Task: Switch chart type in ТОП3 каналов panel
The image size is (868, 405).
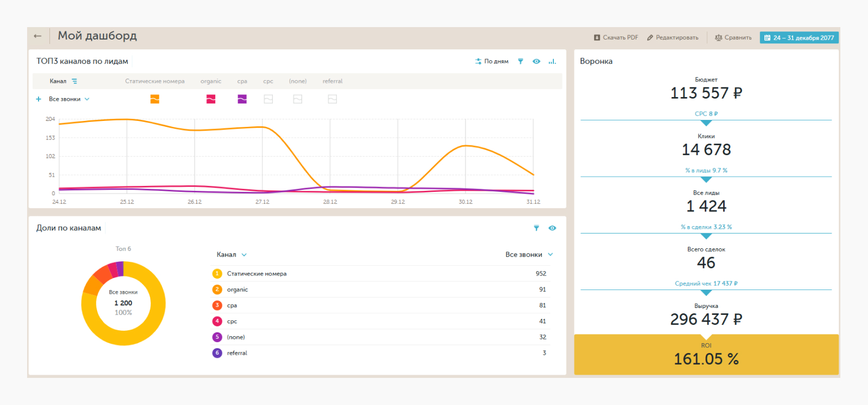Action: [x=552, y=61]
